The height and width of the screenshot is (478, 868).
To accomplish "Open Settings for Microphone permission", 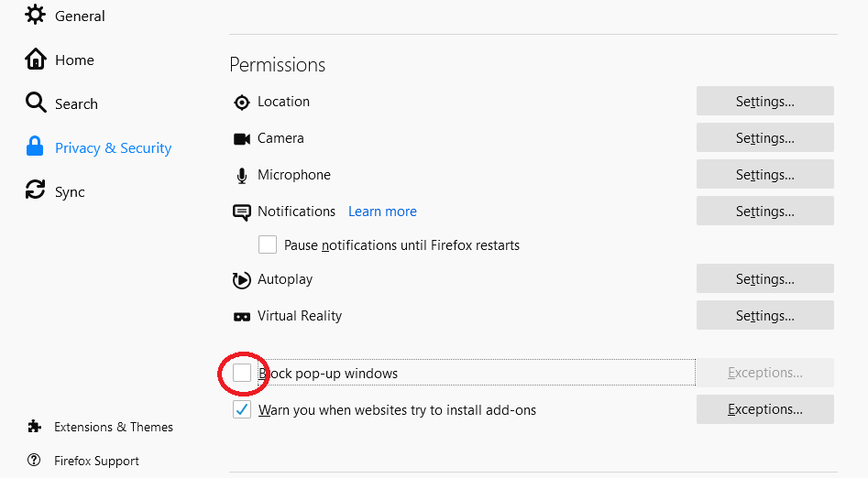I will 764,175.
